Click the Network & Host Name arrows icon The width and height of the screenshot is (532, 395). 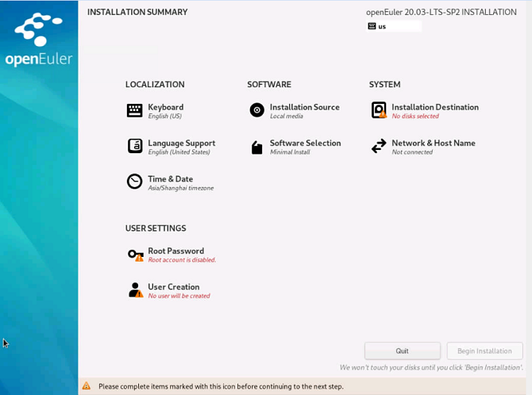click(379, 146)
